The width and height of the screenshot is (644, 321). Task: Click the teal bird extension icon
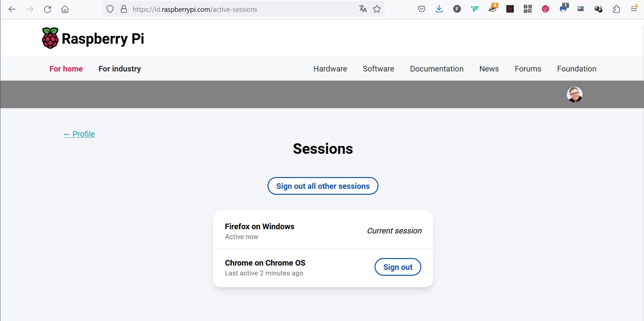pos(475,9)
